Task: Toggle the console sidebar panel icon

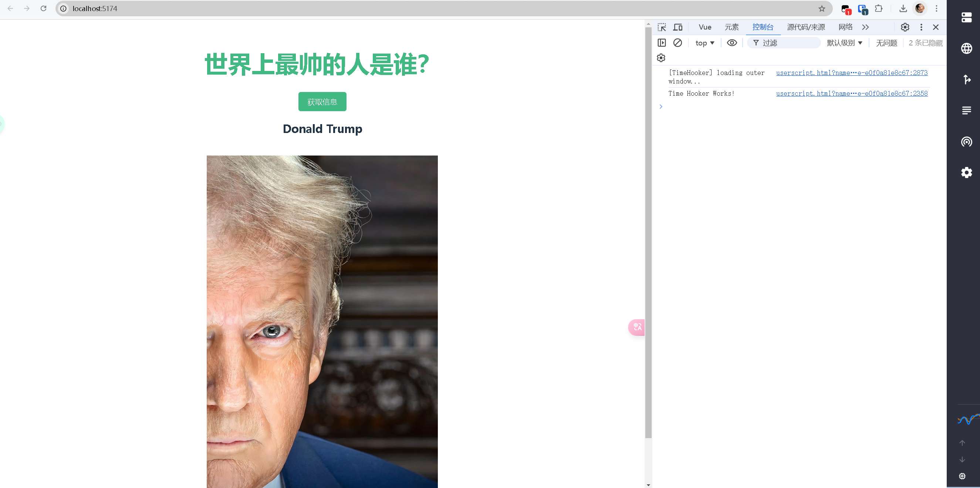Action: [662, 43]
